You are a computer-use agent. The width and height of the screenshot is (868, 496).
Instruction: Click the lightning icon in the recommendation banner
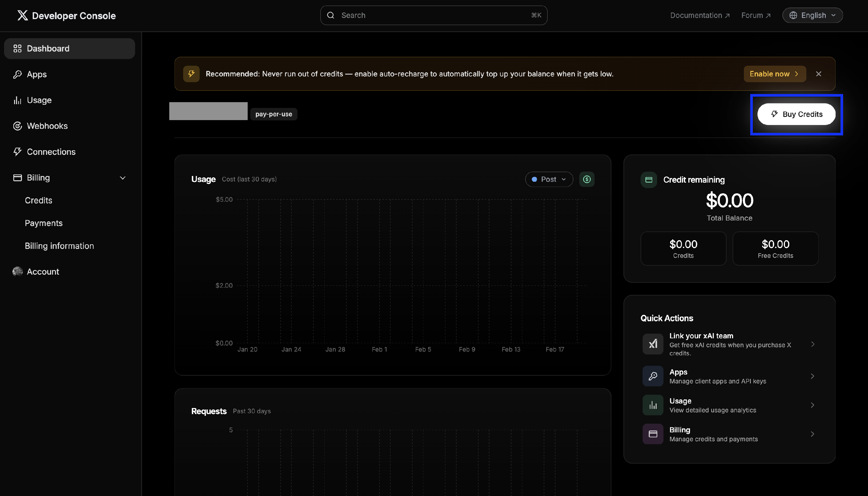tap(191, 74)
